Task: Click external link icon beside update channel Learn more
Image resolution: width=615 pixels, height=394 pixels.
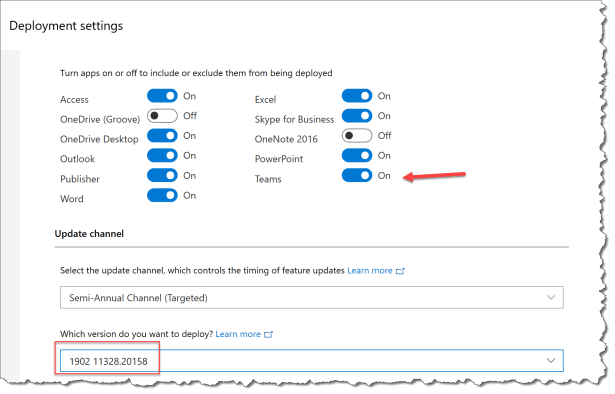Action: 400,271
